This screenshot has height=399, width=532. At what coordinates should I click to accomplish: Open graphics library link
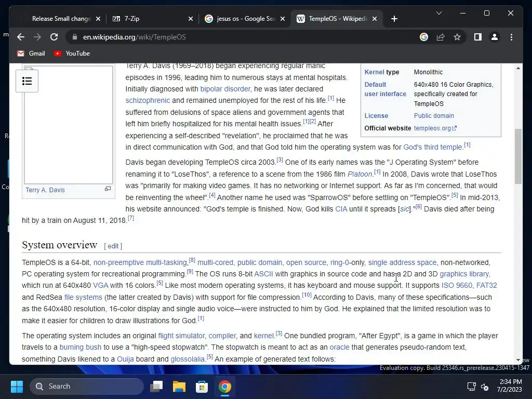464,274
